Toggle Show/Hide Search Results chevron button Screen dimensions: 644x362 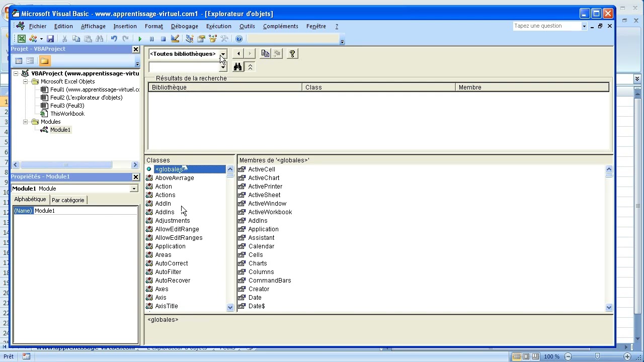point(250,67)
